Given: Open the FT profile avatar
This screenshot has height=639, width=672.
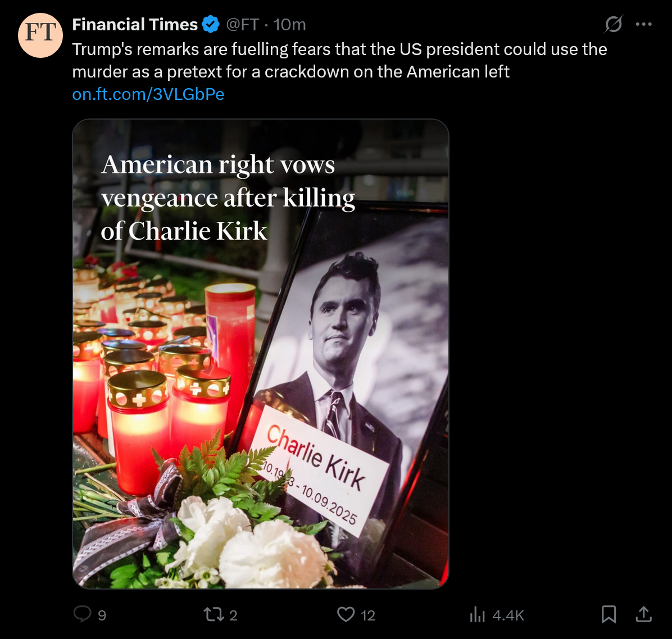Looking at the screenshot, I should point(40,35).
